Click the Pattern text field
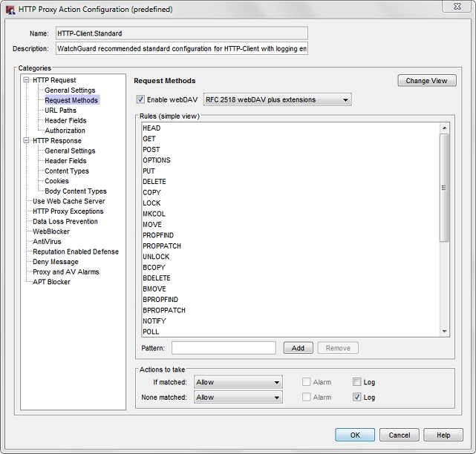476x454 pixels. coord(224,348)
